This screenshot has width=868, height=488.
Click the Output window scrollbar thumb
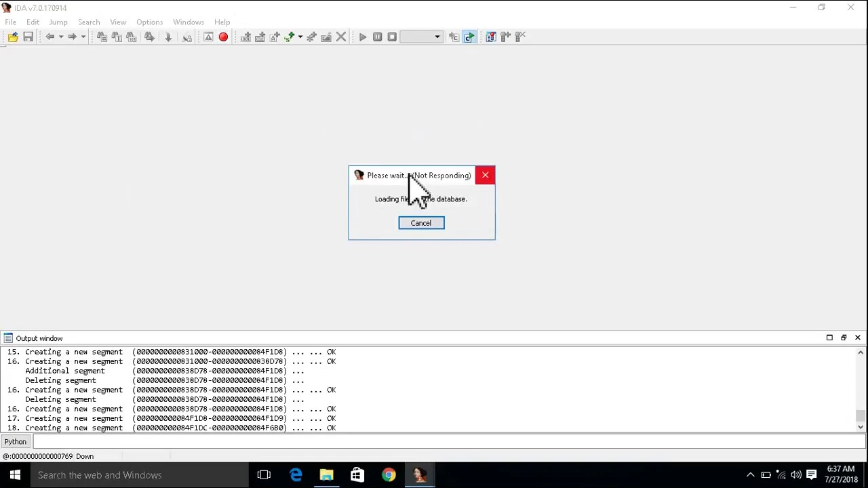(861, 416)
